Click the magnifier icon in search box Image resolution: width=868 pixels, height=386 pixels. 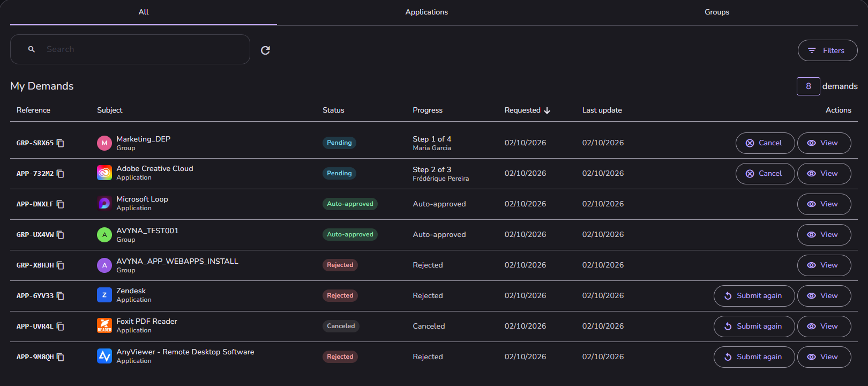coord(32,49)
